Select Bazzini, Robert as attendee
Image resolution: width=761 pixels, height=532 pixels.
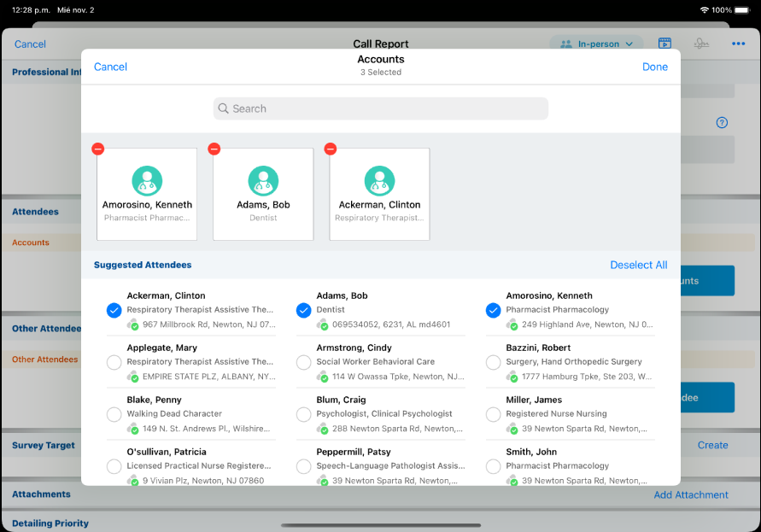click(493, 363)
